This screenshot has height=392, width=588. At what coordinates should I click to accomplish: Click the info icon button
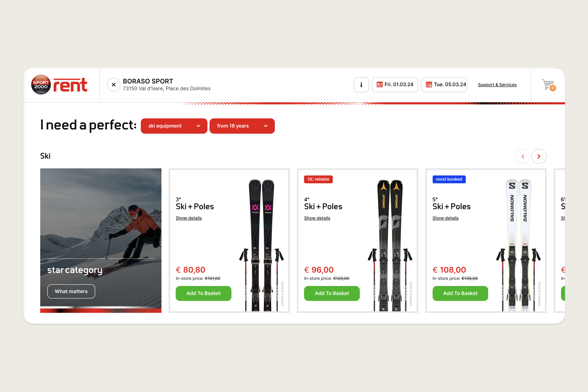pyautogui.click(x=361, y=85)
